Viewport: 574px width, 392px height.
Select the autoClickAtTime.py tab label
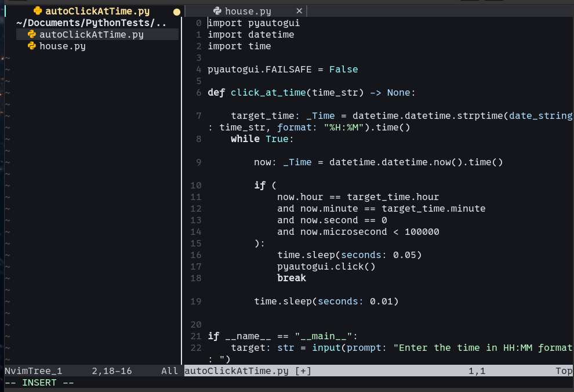[x=97, y=11]
